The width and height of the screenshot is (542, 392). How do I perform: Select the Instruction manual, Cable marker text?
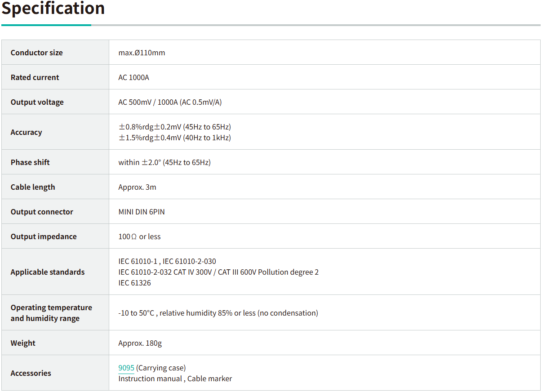[x=175, y=379]
